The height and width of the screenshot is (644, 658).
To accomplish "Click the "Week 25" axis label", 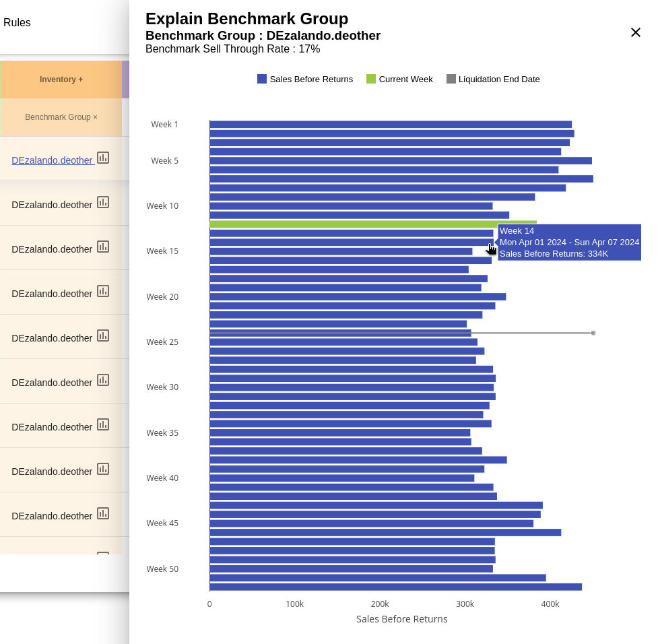I will [162, 342].
